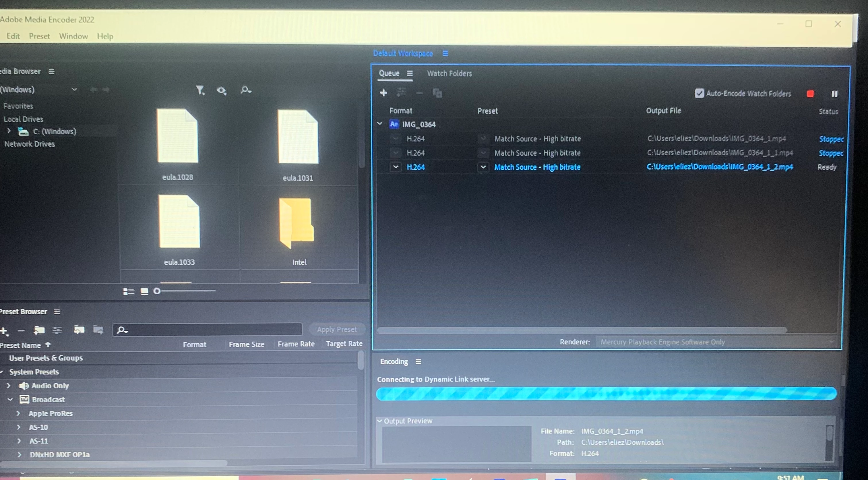Click the Duplicate icon in Queue toolbar
The image size is (868, 480).
[x=437, y=93]
